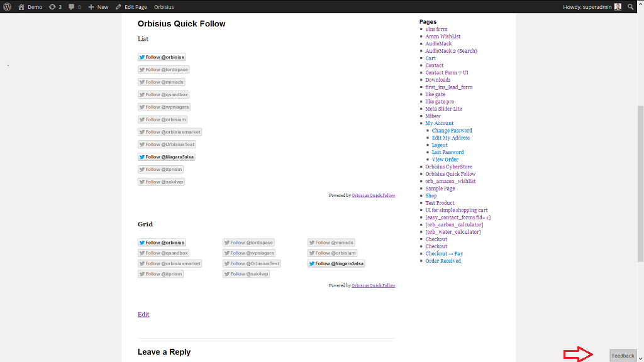The height and width of the screenshot is (362, 644).
Task: Open the Edit My Address link
Action: coord(450,138)
